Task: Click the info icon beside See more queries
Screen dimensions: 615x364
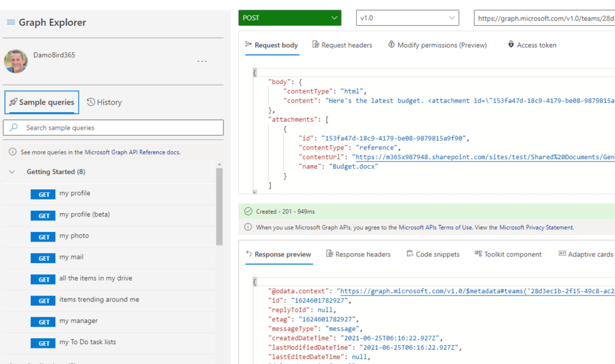Action: click(13, 152)
